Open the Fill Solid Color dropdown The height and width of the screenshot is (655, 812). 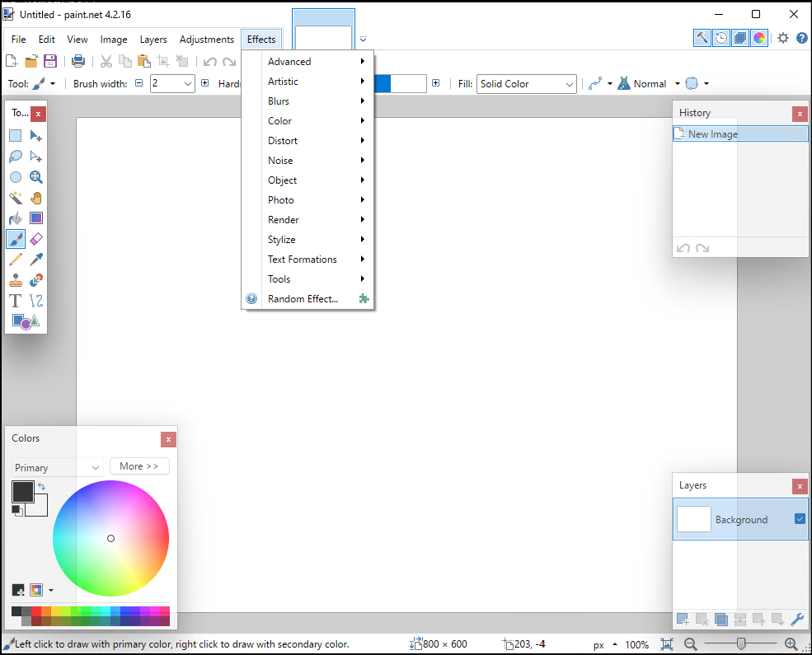[x=526, y=84]
